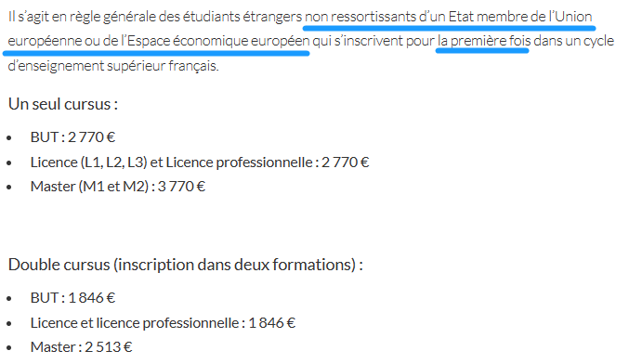Click the 'qui s'inscrivent pour' phrase

click(373, 41)
